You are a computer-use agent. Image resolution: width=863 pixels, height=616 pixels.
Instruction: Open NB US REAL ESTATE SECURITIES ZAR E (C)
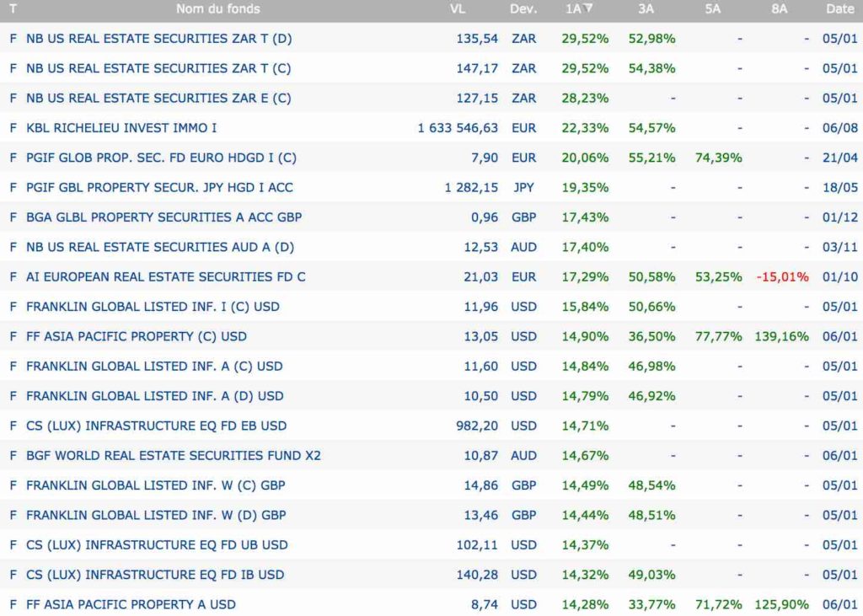(158, 98)
